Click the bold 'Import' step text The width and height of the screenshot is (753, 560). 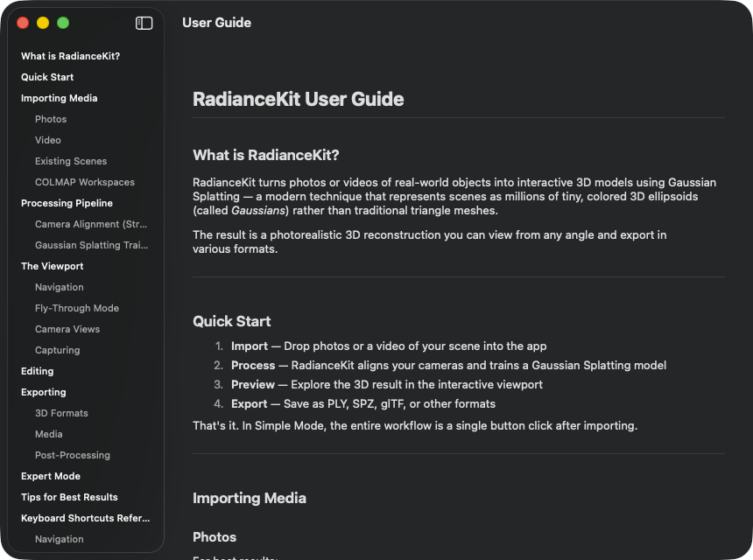click(x=250, y=346)
